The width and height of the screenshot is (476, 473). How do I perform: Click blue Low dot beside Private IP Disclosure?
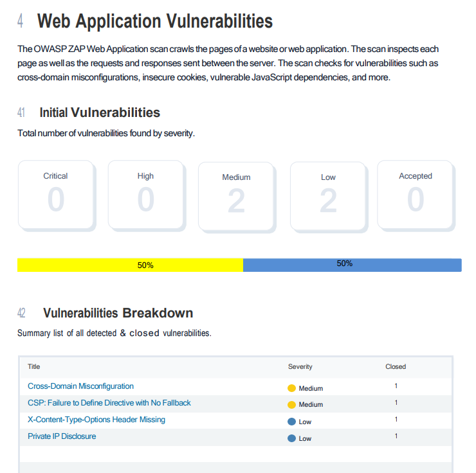pos(291,438)
